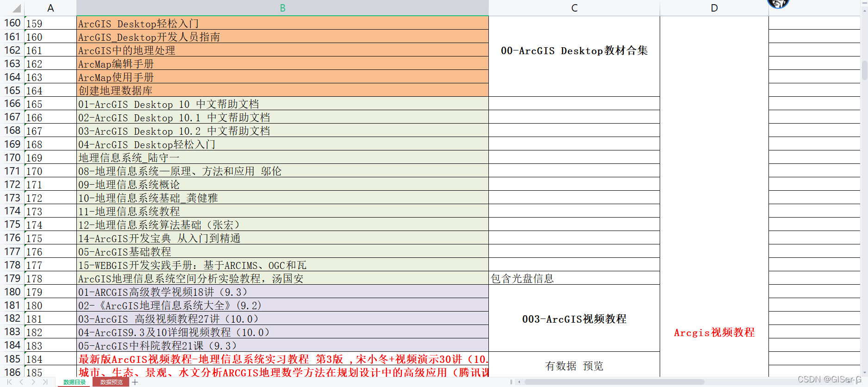Image resolution: width=868 pixels, height=387 pixels.
Task: Select row header 179
Action: coord(12,278)
